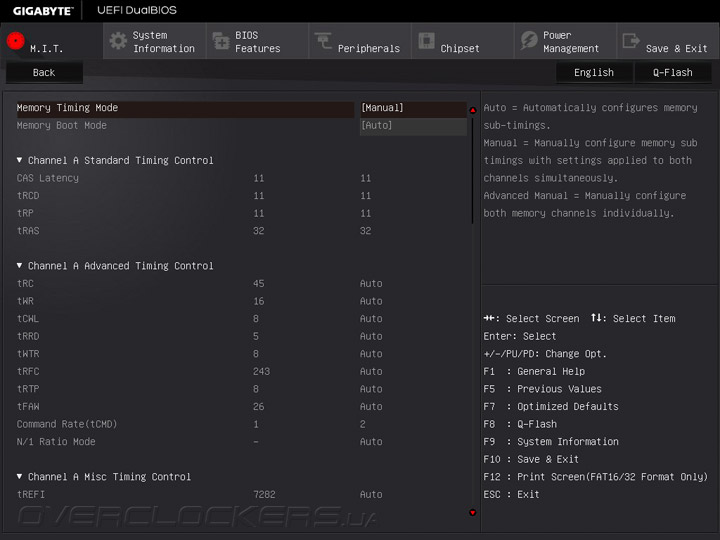This screenshot has width=720, height=540.
Task: Collapse Channel A Misc Timing Control
Action: tap(20, 477)
